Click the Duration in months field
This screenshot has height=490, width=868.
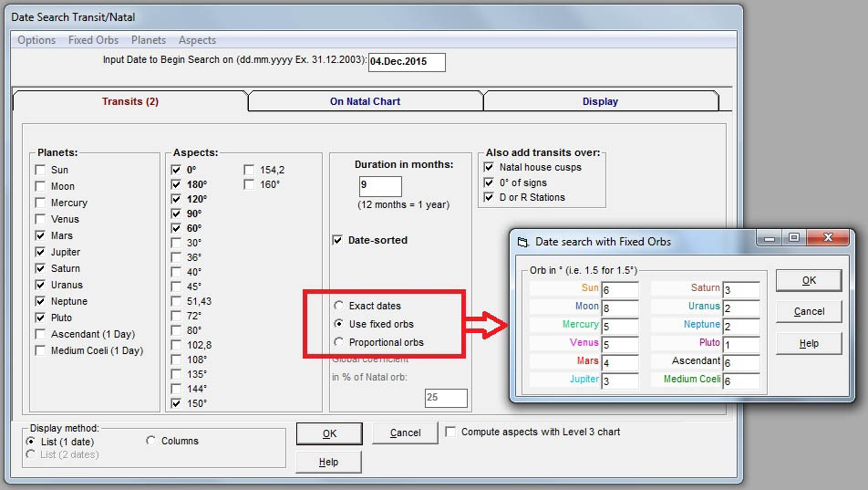pos(379,187)
